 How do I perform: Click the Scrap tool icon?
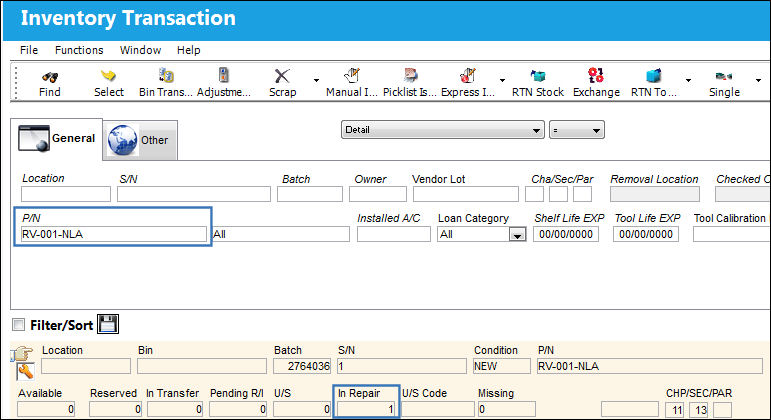point(282,76)
